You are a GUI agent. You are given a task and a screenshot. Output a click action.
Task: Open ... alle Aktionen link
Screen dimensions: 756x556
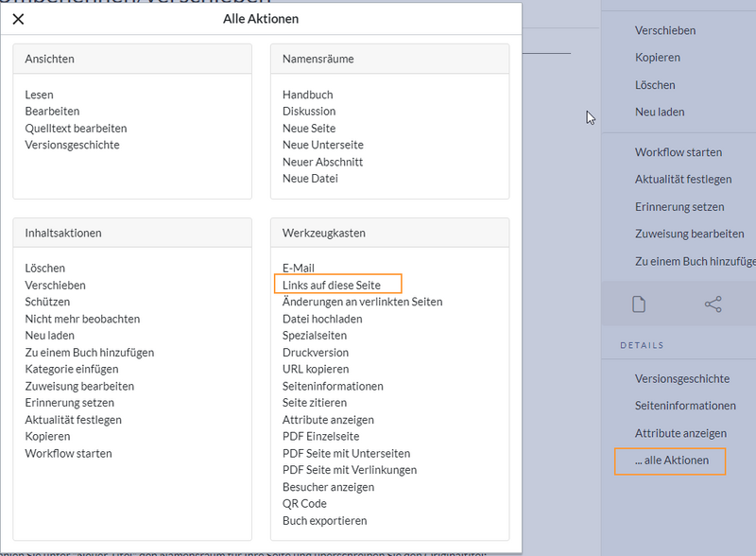(672, 460)
